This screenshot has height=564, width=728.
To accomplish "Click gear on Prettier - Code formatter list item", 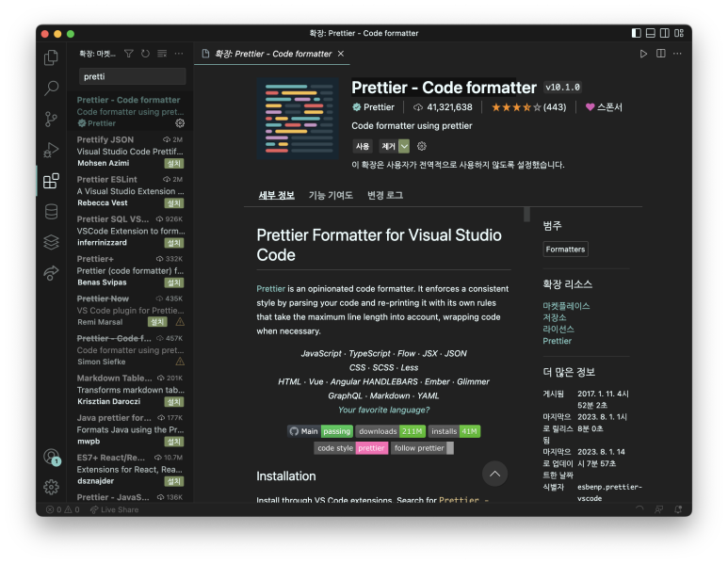I will pos(180,123).
